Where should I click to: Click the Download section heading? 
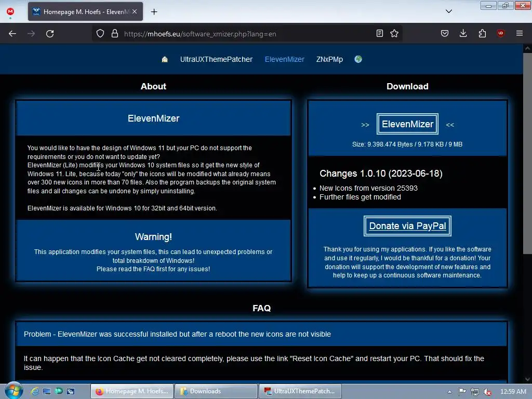point(407,86)
